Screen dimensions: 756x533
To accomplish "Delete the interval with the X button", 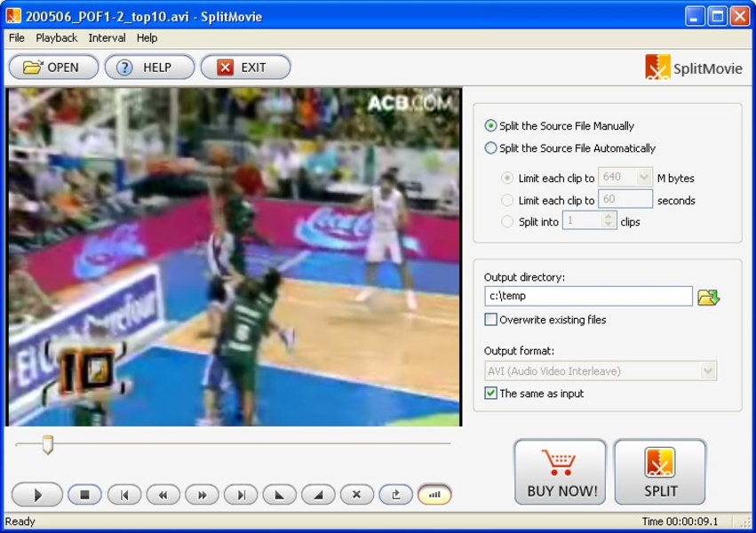I will [x=356, y=495].
